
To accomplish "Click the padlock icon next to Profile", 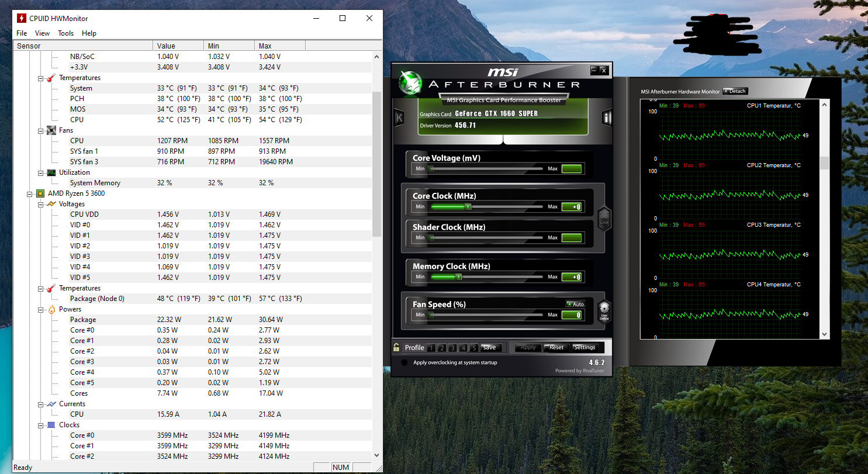I will coord(396,347).
